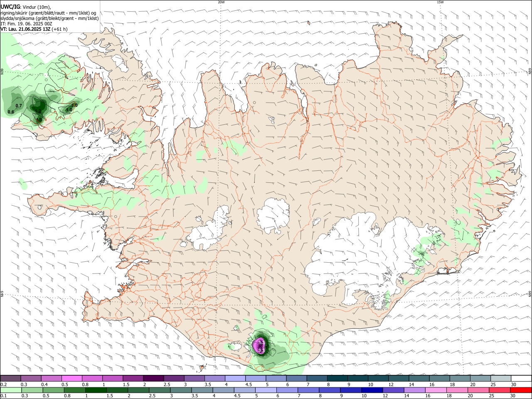Image resolution: width=532 pixels, height=399 pixels.
Task: Click the 'rigning/skúrir' legend description line
Action: pos(48,13)
